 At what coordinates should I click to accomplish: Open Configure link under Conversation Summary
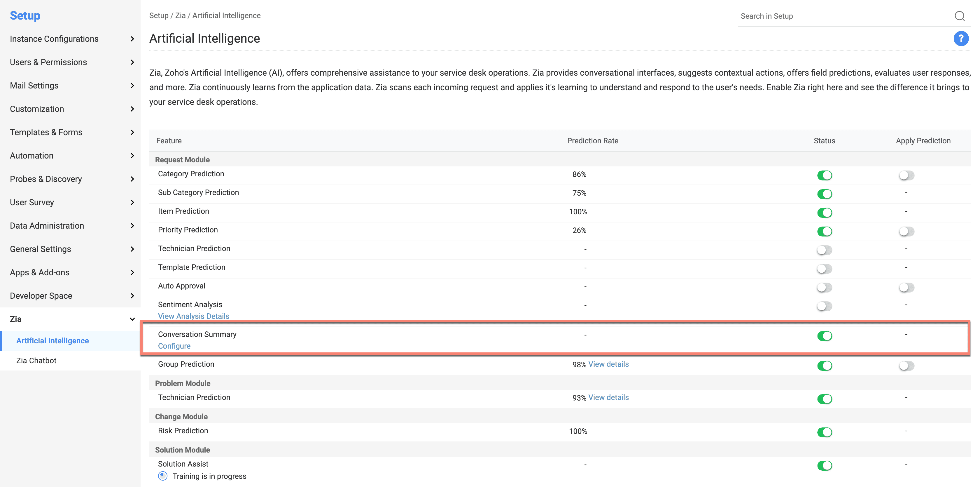tap(174, 346)
